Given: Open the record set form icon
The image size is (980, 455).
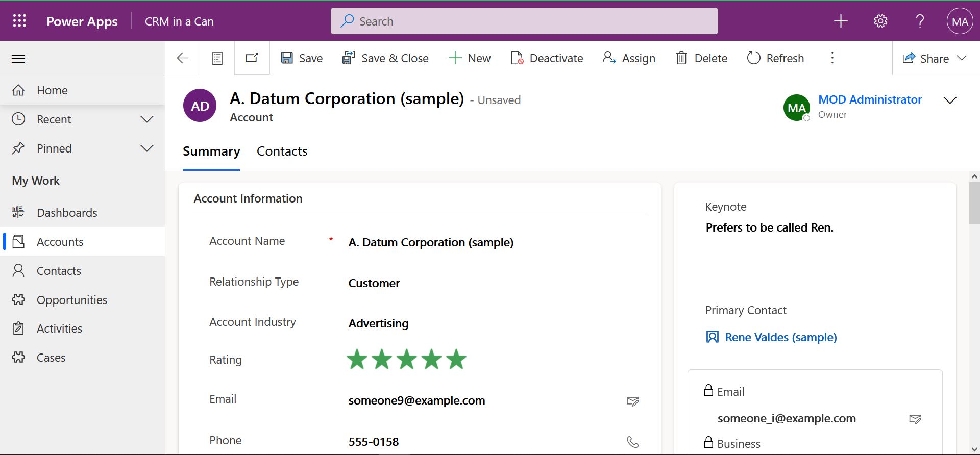Looking at the screenshot, I should pyautogui.click(x=217, y=58).
